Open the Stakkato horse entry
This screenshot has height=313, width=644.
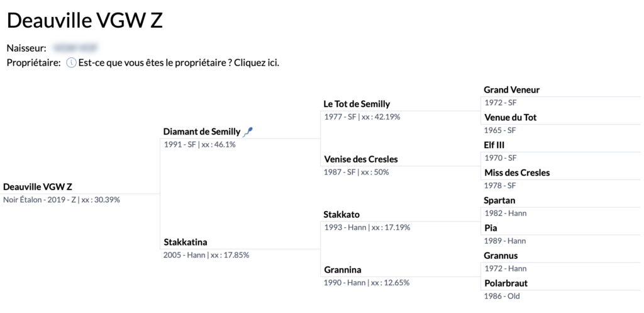(x=341, y=215)
